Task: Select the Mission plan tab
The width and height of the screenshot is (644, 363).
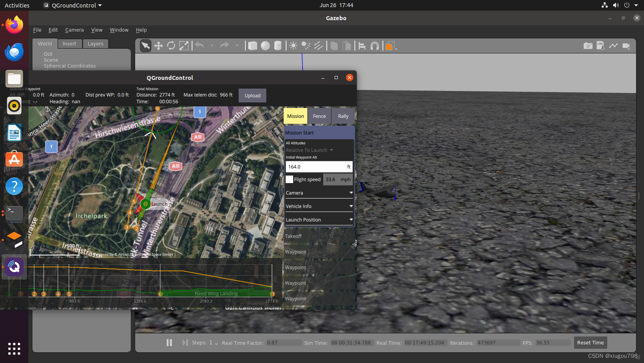Action: pos(296,116)
